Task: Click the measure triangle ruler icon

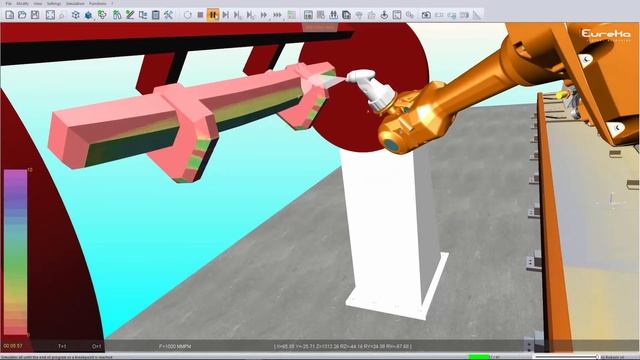Action: [476, 15]
